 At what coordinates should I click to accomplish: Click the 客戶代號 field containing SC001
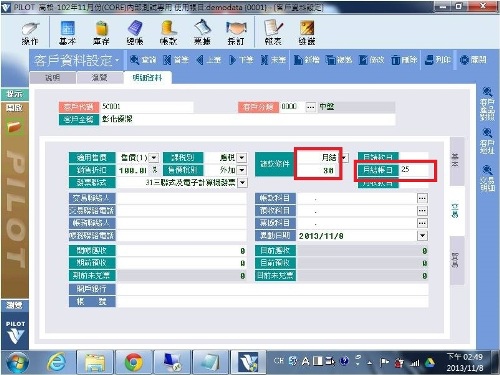146,107
